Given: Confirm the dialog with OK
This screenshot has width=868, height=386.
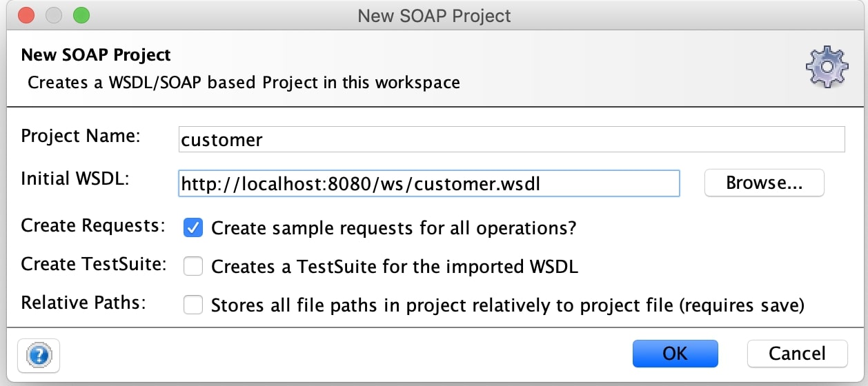Looking at the screenshot, I should coord(675,354).
